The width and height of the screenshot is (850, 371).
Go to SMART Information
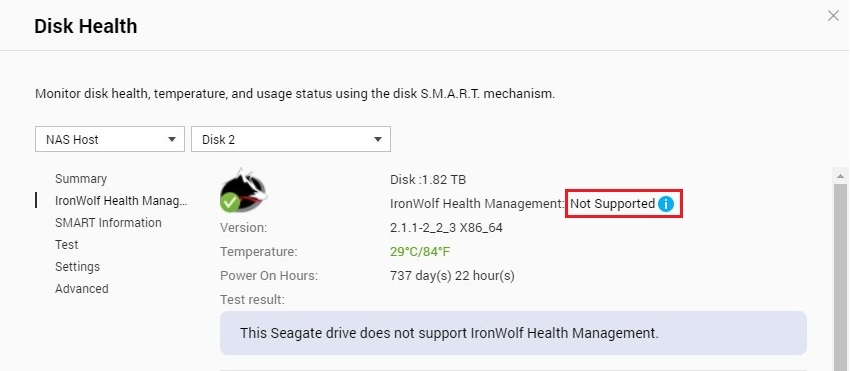coord(108,222)
